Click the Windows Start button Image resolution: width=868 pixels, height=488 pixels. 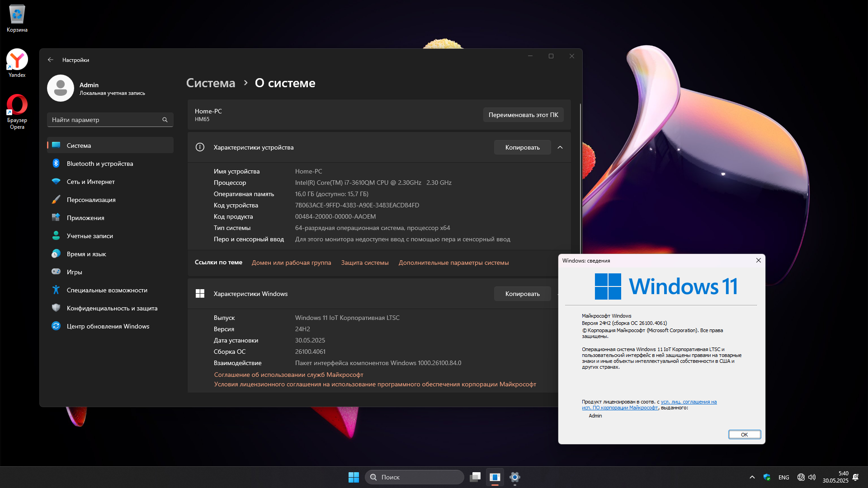point(354,477)
